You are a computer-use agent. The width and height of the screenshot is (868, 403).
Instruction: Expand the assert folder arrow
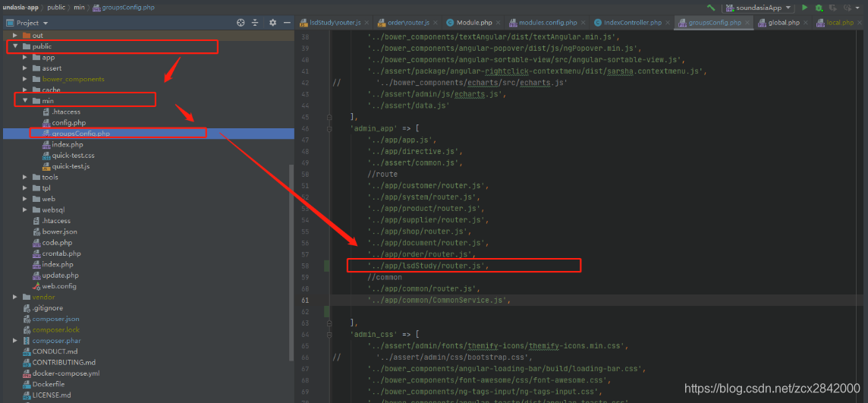25,68
